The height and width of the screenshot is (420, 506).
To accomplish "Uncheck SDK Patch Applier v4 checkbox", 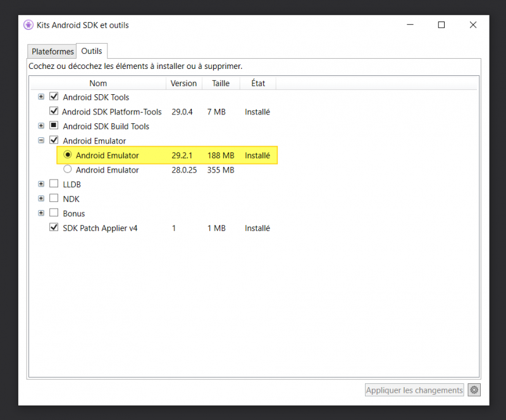I will (x=54, y=228).
